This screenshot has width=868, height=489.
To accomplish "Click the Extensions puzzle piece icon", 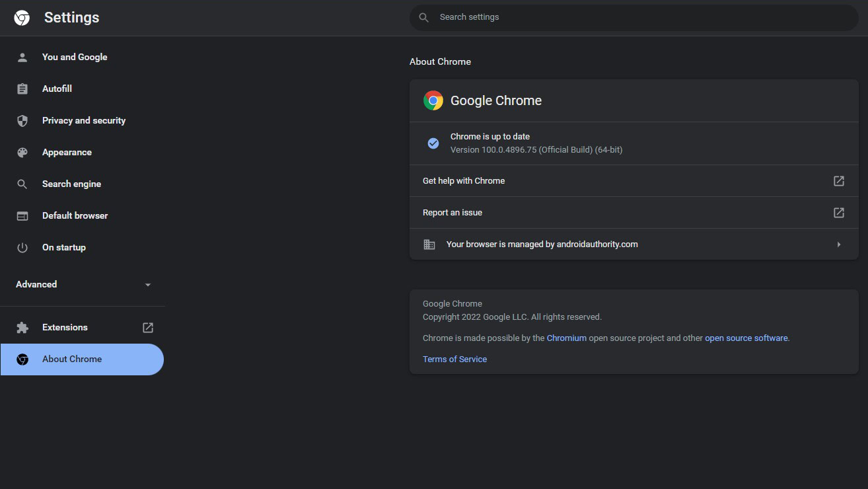I will pyautogui.click(x=22, y=328).
